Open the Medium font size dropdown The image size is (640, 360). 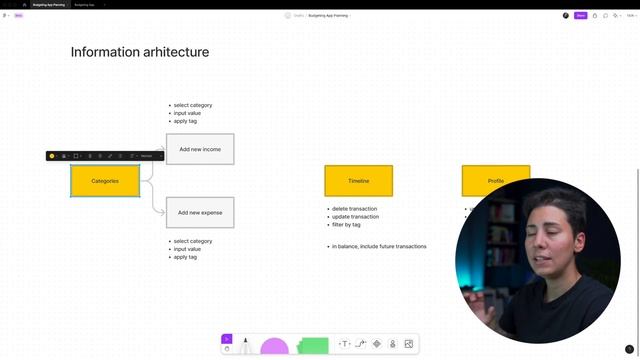tap(150, 156)
